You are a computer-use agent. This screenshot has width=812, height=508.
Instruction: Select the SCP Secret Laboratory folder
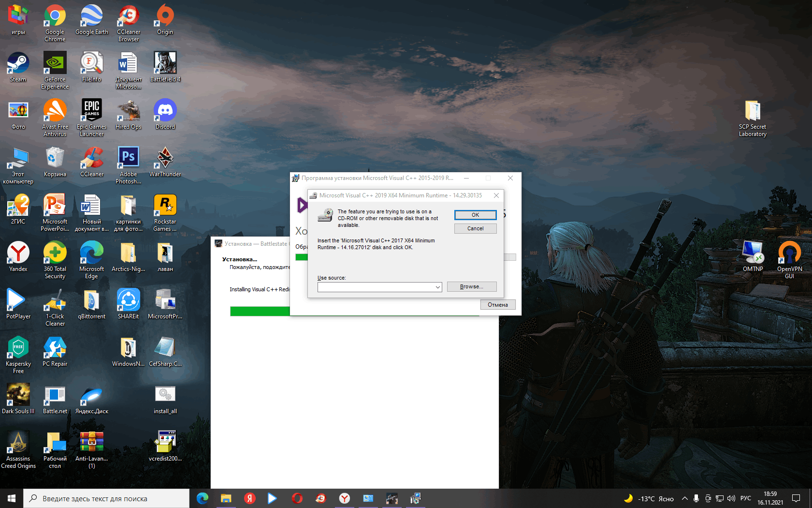click(x=753, y=118)
